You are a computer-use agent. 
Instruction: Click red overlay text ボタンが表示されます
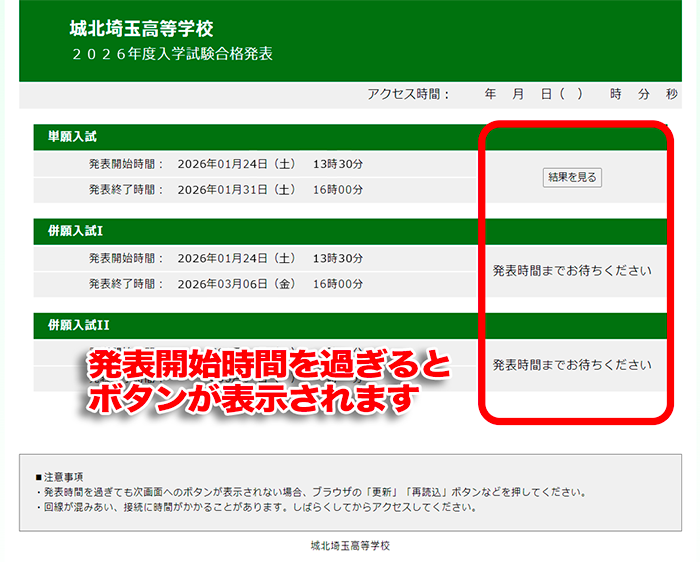[250, 399]
